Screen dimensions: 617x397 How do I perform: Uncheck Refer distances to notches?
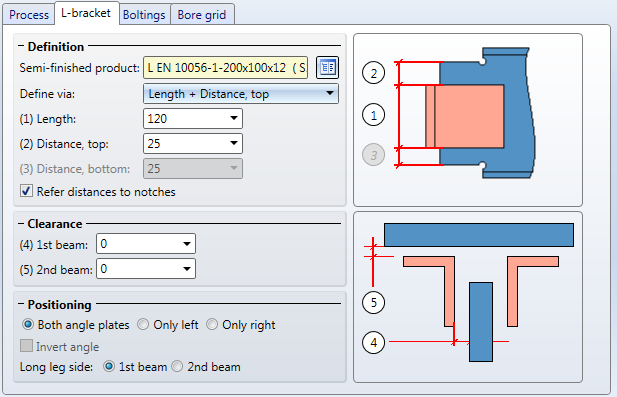tap(26, 191)
